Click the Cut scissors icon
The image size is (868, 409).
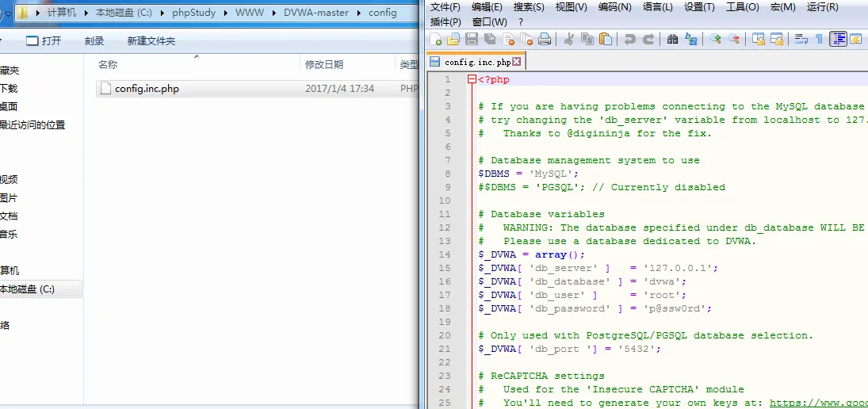(568, 39)
